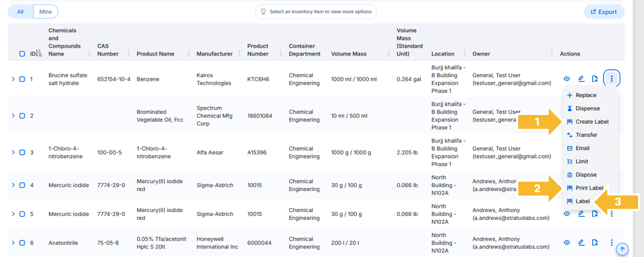Expand row 5 Mercuric iodide details
Image resolution: width=644 pixels, height=257 pixels.
pos(13,213)
